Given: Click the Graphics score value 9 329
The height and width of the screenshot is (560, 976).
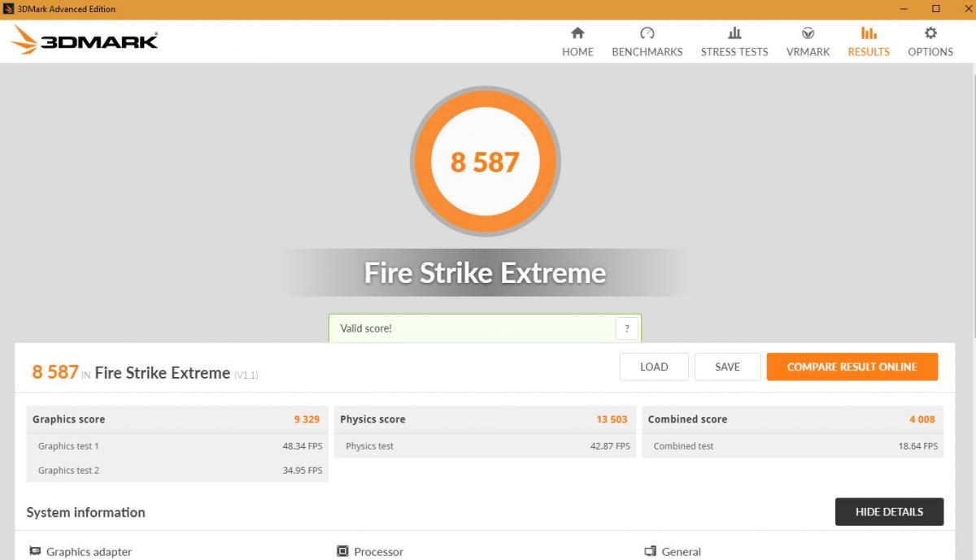Looking at the screenshot, I should [x=307, y=419].
